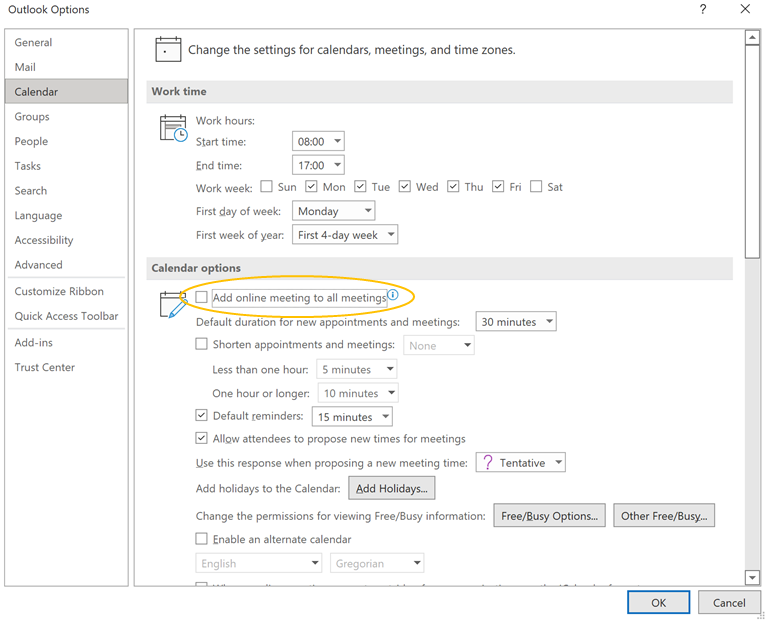Open the Default duration 30 minutes dropdown
The height and width of the screenshot is (620, 765).
(516, 322)
